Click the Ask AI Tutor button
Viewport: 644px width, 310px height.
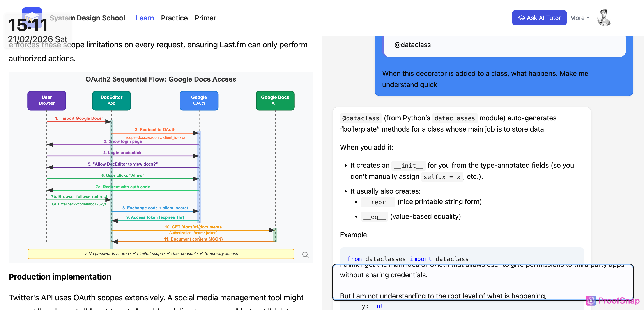[x=539, y=18]
